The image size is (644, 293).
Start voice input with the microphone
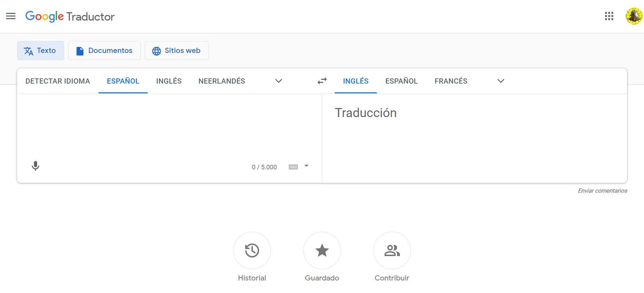[35, 166]
